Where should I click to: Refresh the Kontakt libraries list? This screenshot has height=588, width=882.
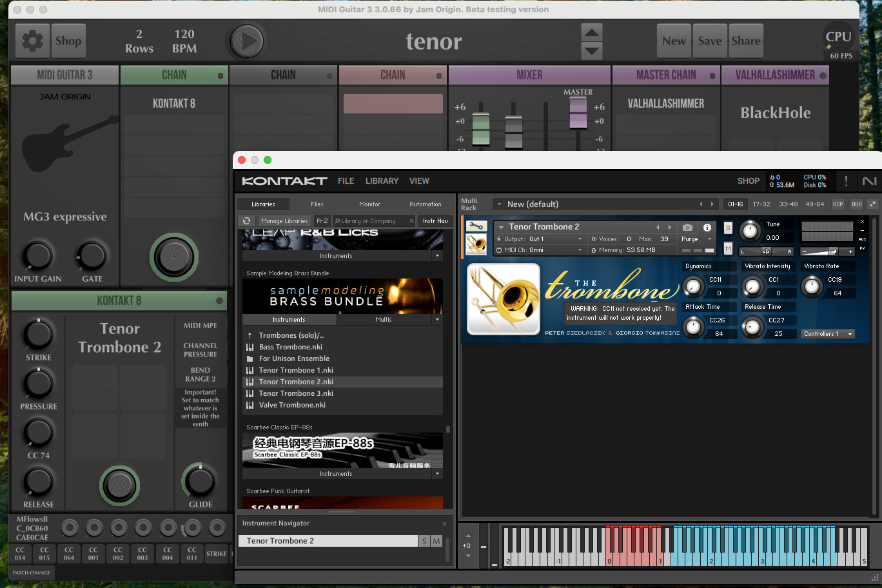click(246, 221)
